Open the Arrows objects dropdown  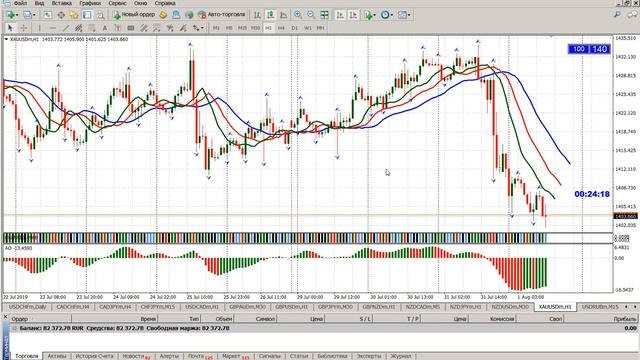click(x=198, y=28)
